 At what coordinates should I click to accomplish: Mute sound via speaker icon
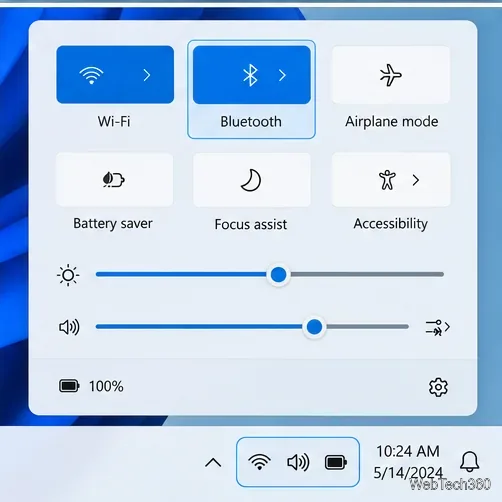69,327
